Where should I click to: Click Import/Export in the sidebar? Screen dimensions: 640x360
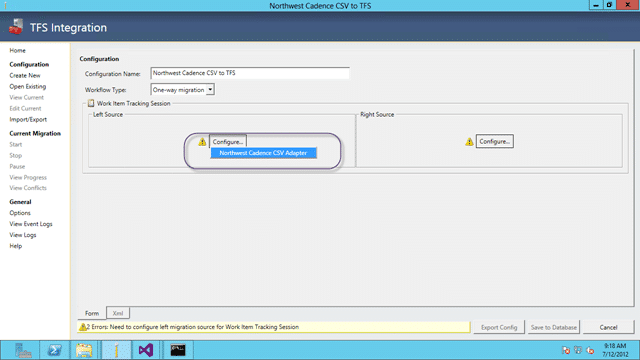point(28,120)
